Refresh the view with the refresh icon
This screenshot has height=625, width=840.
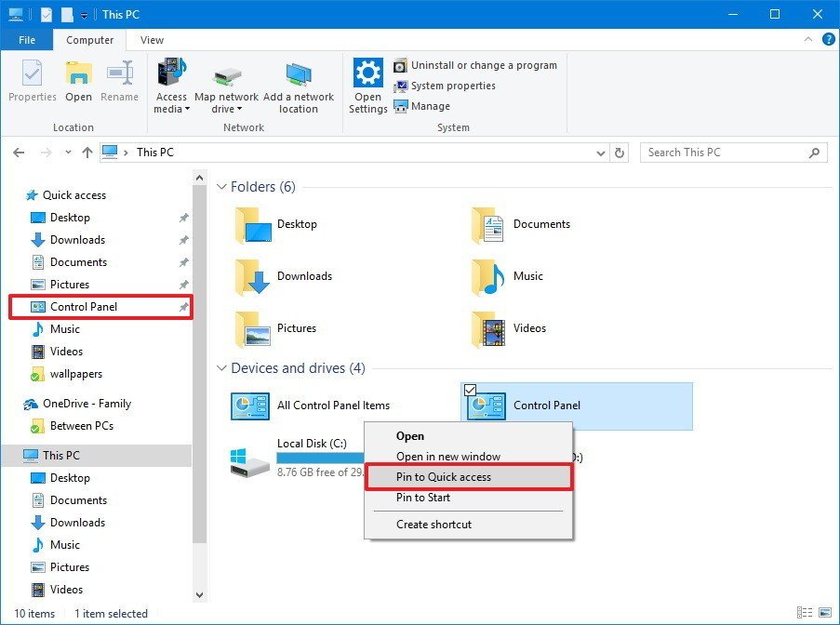[x=620, y=152]
